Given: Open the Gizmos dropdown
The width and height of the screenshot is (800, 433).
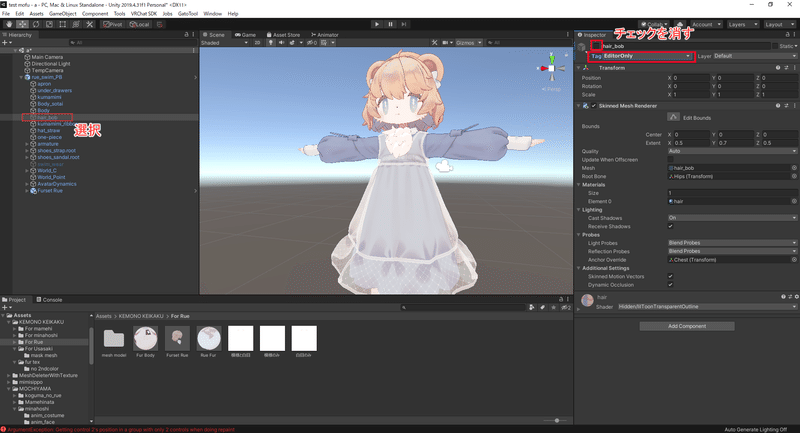Looking at the screenshot, I should click(468, 43).
